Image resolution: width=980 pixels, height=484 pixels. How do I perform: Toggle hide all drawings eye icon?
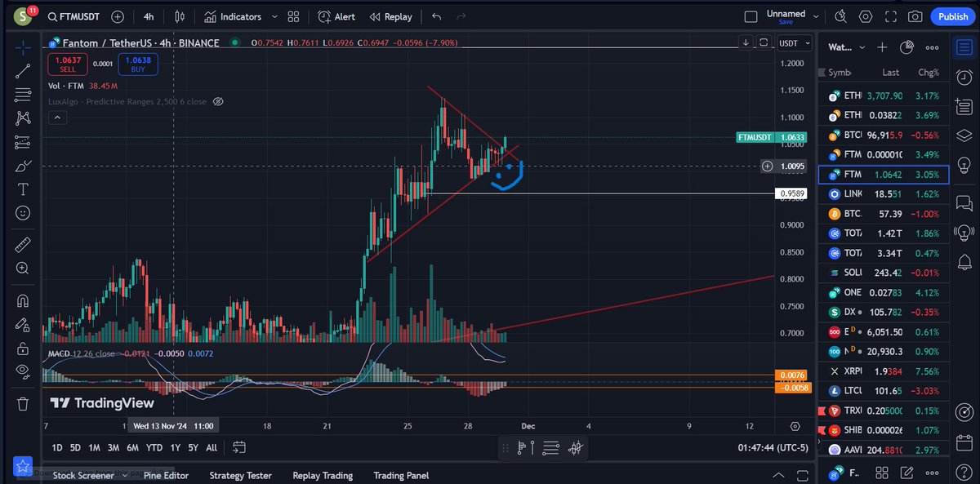pos(23,372)
